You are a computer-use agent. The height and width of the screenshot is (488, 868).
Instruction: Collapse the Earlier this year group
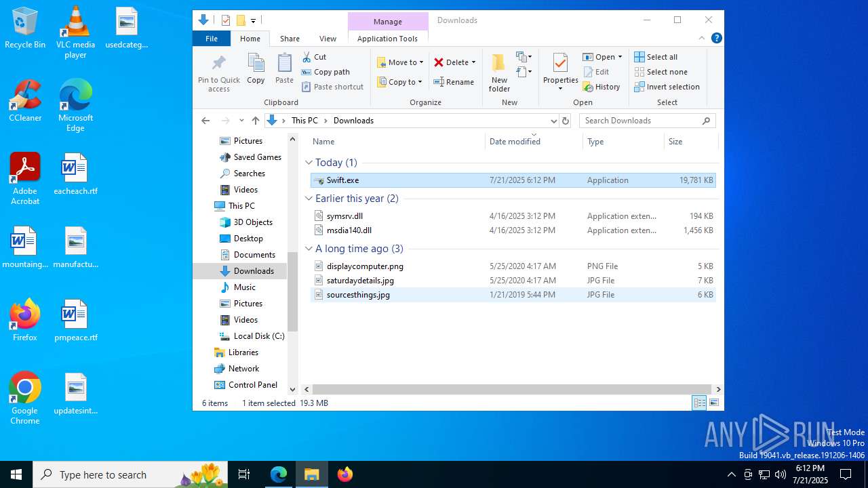pyautogui.click(x=309, y=199)
